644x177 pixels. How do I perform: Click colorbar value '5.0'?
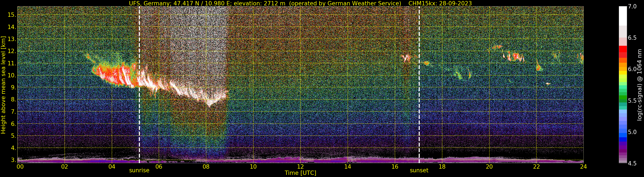632,132
